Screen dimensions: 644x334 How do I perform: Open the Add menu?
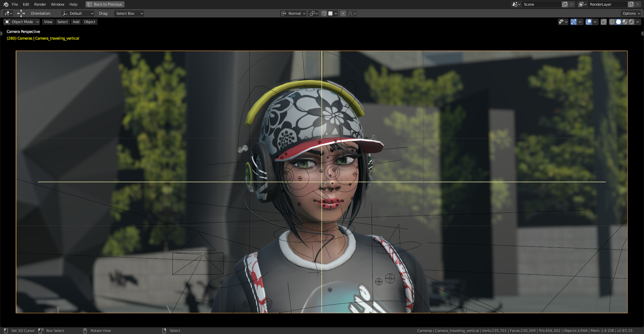(x=76, y=22)
